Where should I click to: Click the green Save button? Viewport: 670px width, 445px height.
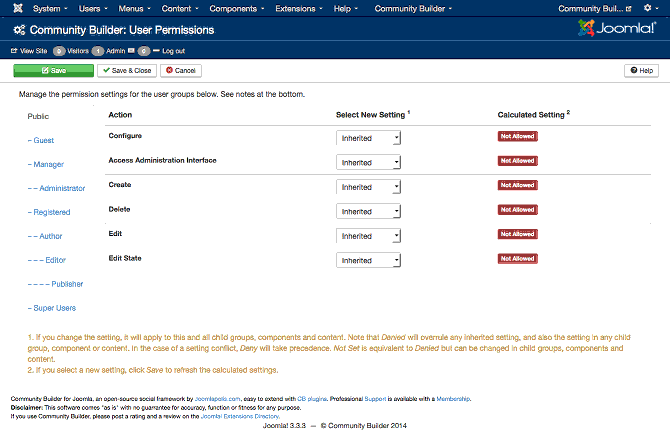(53, 71)
